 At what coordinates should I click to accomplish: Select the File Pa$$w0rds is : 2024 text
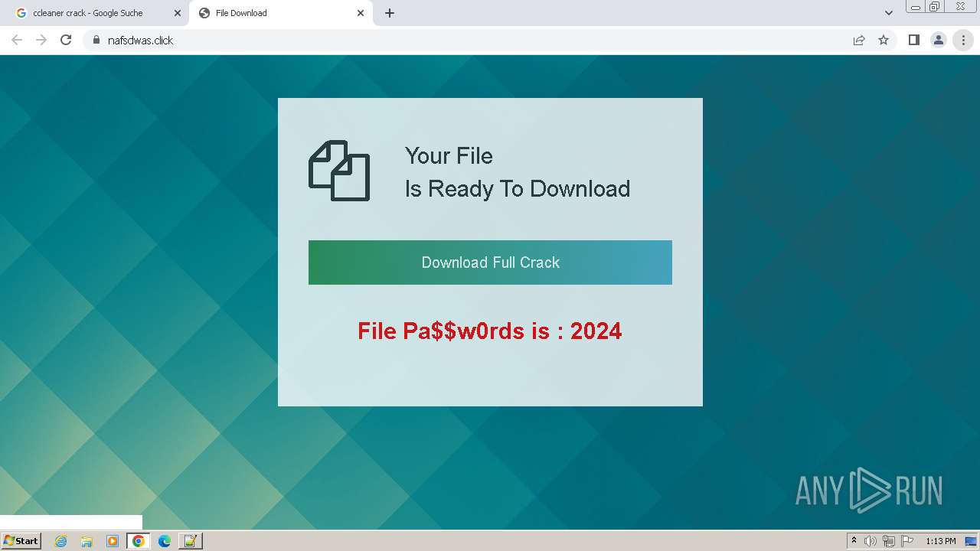point(490,331)
